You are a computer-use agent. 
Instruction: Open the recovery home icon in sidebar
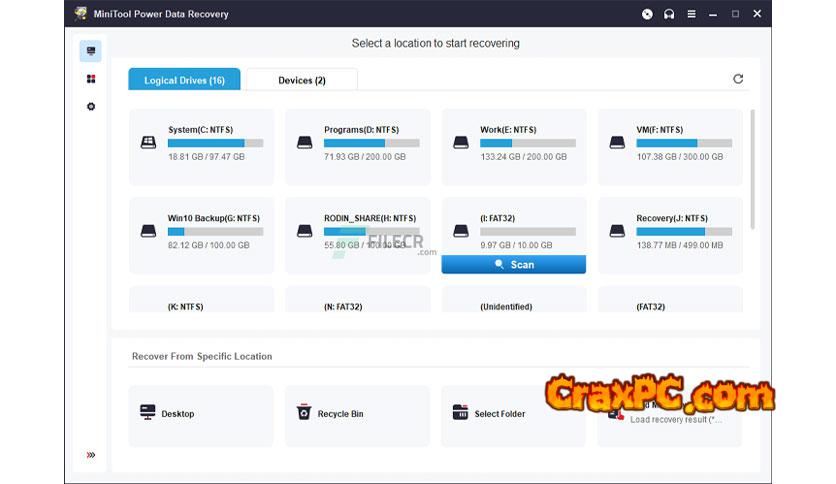click(x=91, y=51)
